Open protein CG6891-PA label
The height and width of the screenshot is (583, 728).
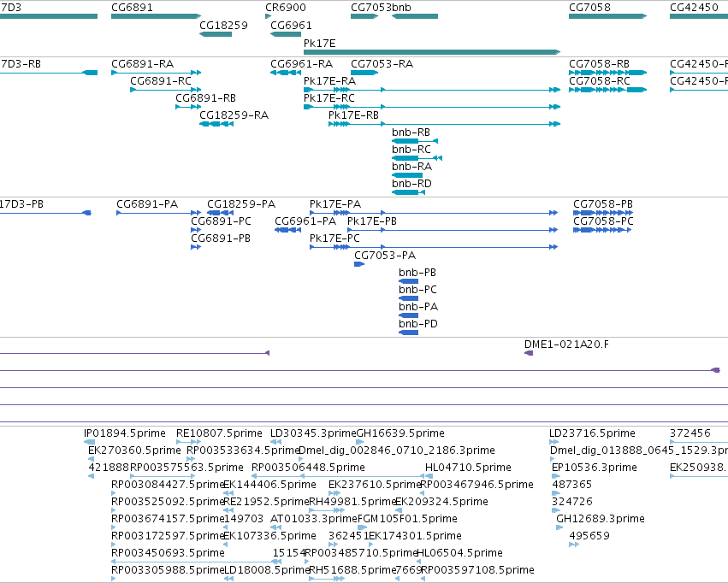pyautogui.click(x=147, y=204)
